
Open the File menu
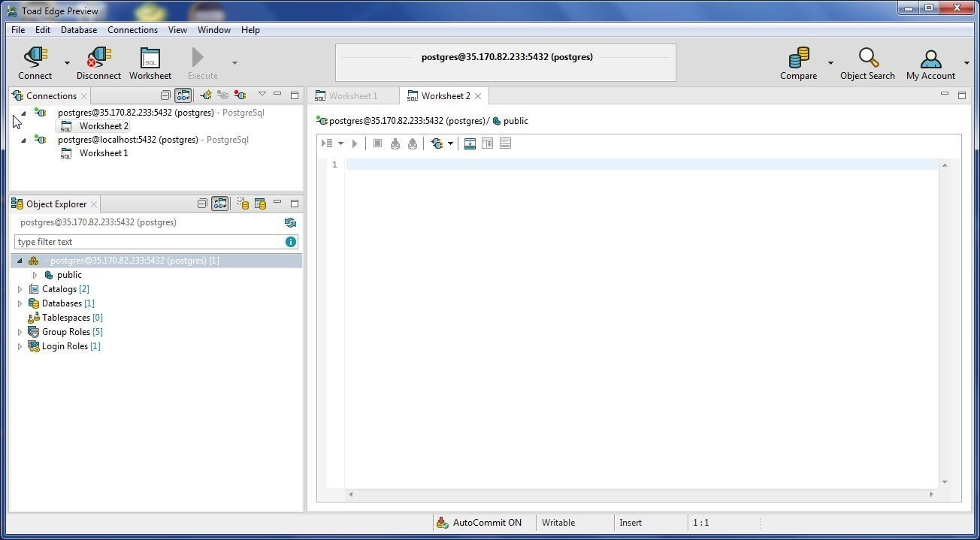click(18, 30)
